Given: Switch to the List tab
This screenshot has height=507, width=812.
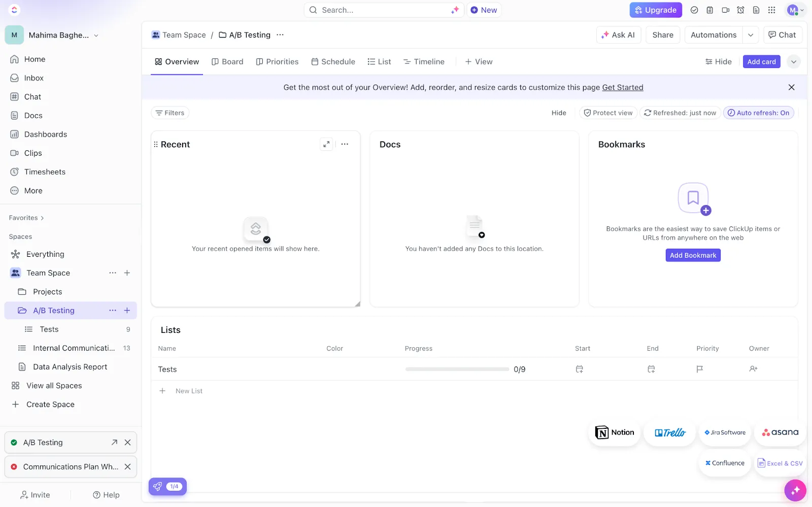Looking at the screenshot, I should tap(379, 61).
